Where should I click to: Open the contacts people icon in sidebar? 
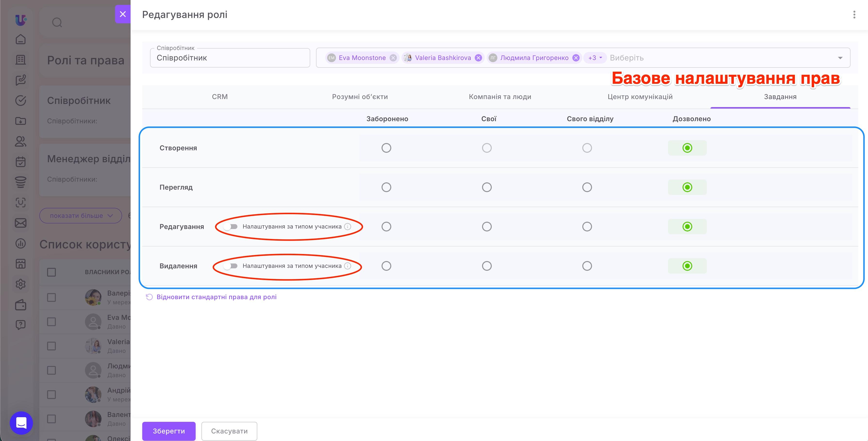click(x=21, y=141)
